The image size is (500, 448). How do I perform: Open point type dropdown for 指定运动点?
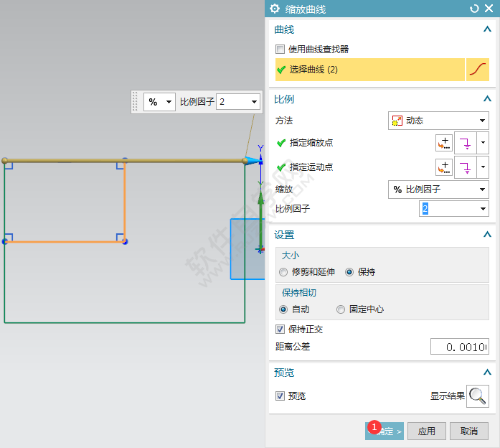coord(483,167)
